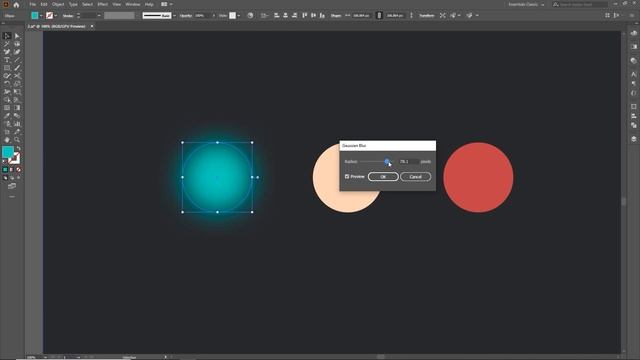Select the Lasso tool
The image size is (640, 360).
(x=17, y=44)
